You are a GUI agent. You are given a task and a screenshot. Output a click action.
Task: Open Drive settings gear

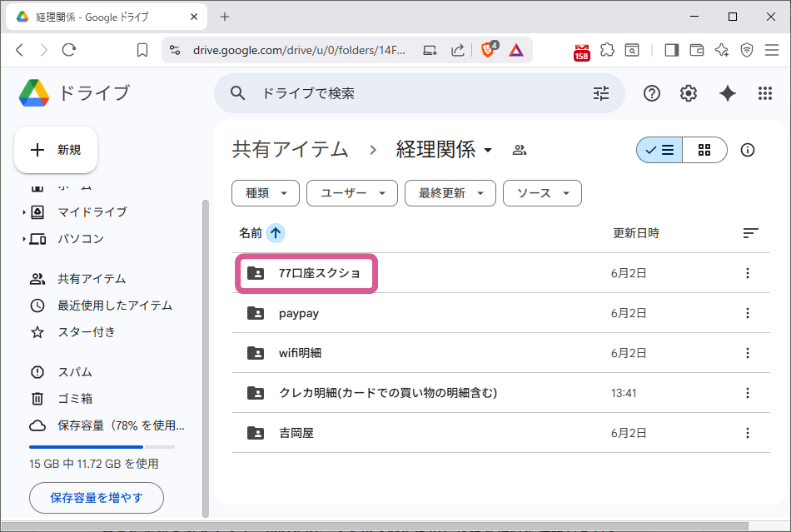(x=689, y=93)
